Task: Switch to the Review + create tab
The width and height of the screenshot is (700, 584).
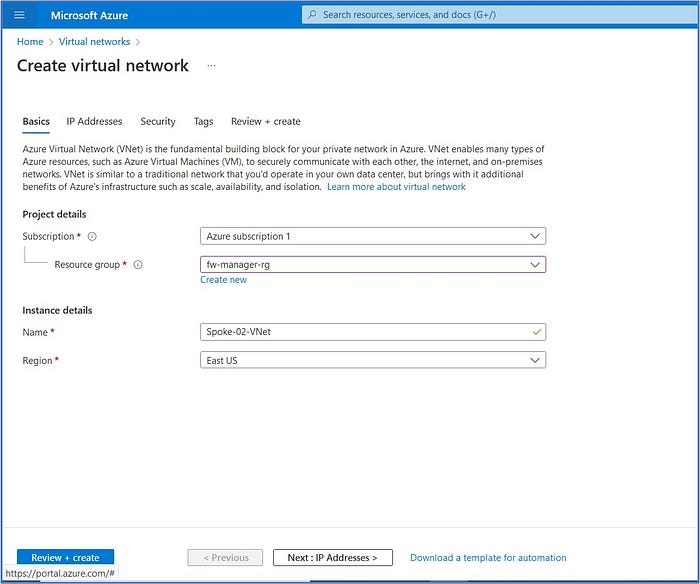Action: pyautogui.click(x=266, y=121)
